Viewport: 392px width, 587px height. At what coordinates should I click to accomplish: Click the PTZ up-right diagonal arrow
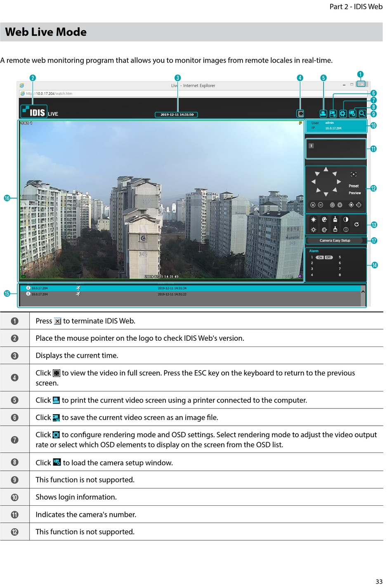[335, 174]
